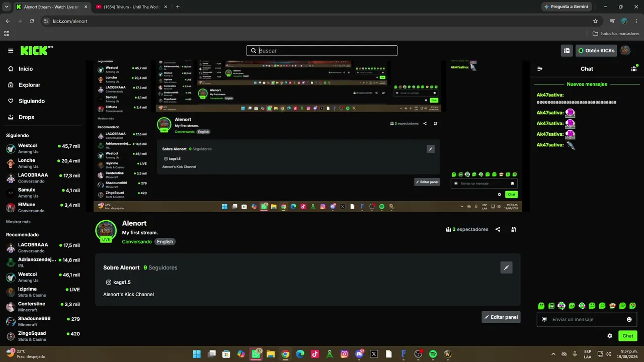Open Lonche's channel in the sidebar

pyautogui.click(x=43, y=163)
